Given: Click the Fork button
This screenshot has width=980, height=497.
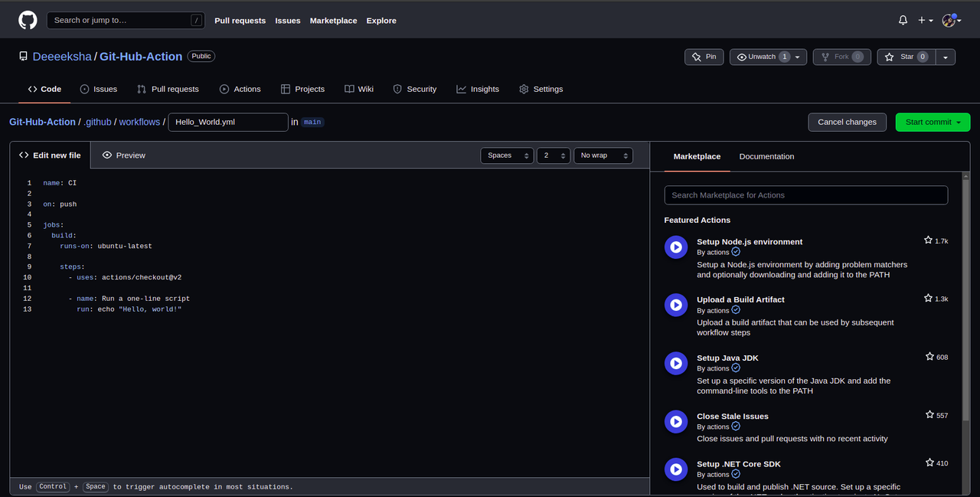Looking at the screenshot, I should coord(841,57).
